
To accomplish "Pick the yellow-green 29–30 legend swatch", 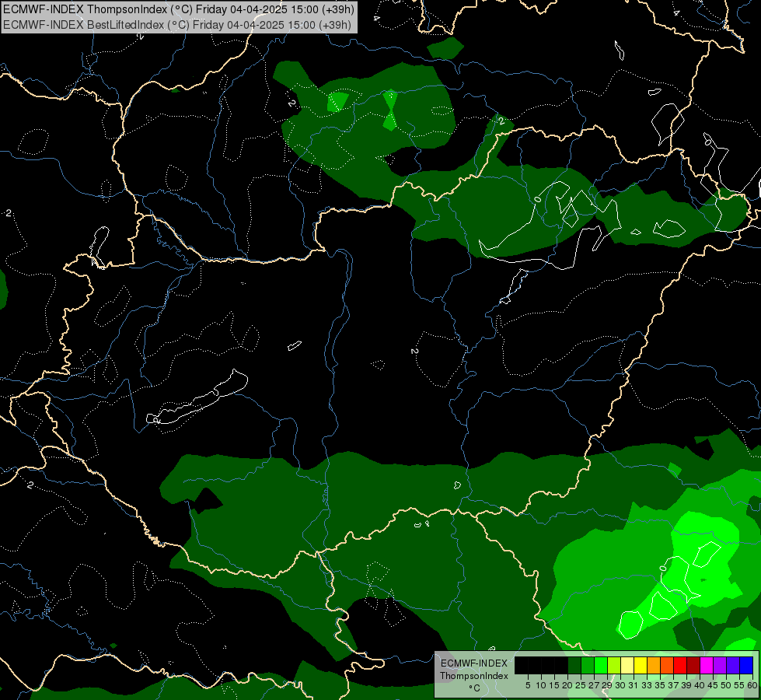I will 614,666.
